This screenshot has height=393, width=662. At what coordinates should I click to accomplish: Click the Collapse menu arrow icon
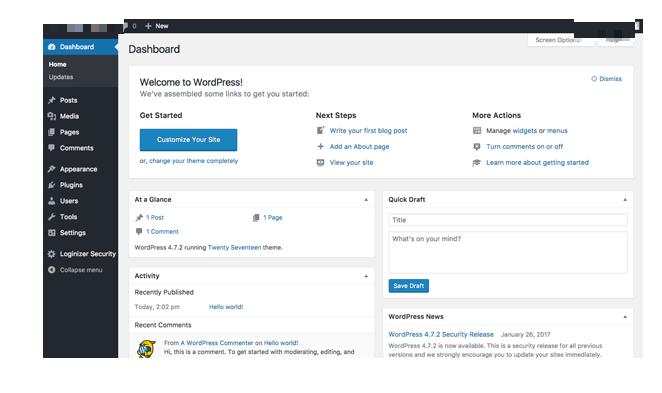point(52,270)
